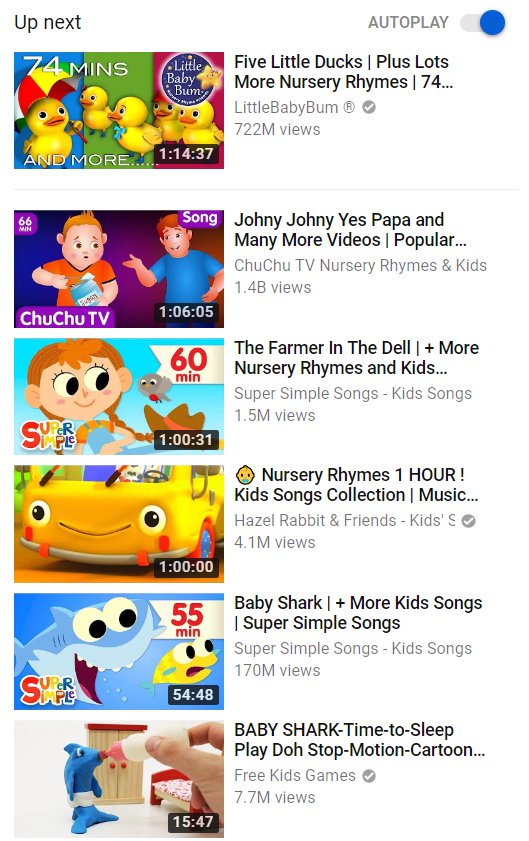Click the 54:48 duration badge on Baby Shark
Viewport: 529px width, 841px height.
[x=193, y=695]
